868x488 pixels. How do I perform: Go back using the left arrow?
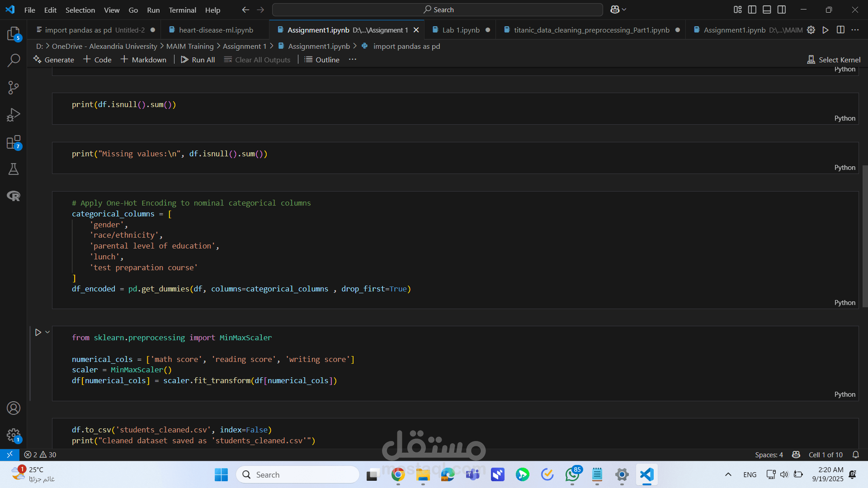click(x=245, y=9)
